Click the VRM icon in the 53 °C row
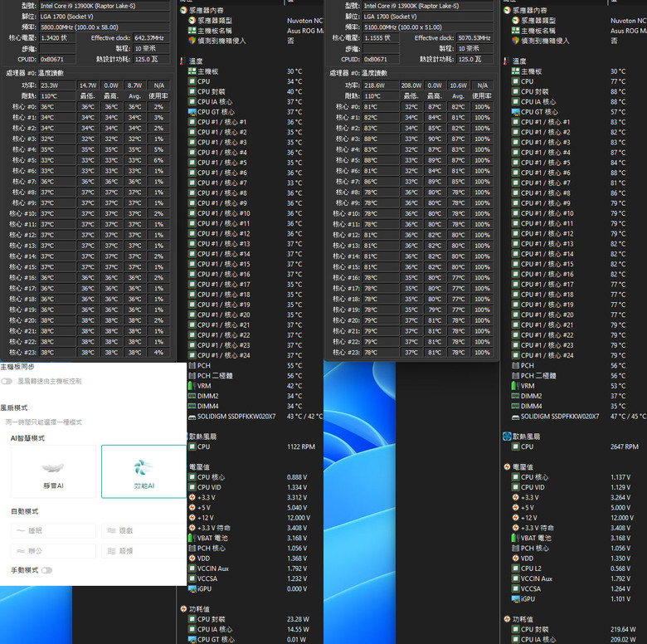The width and height of the screenshot is (647, 644). point(515,386)
